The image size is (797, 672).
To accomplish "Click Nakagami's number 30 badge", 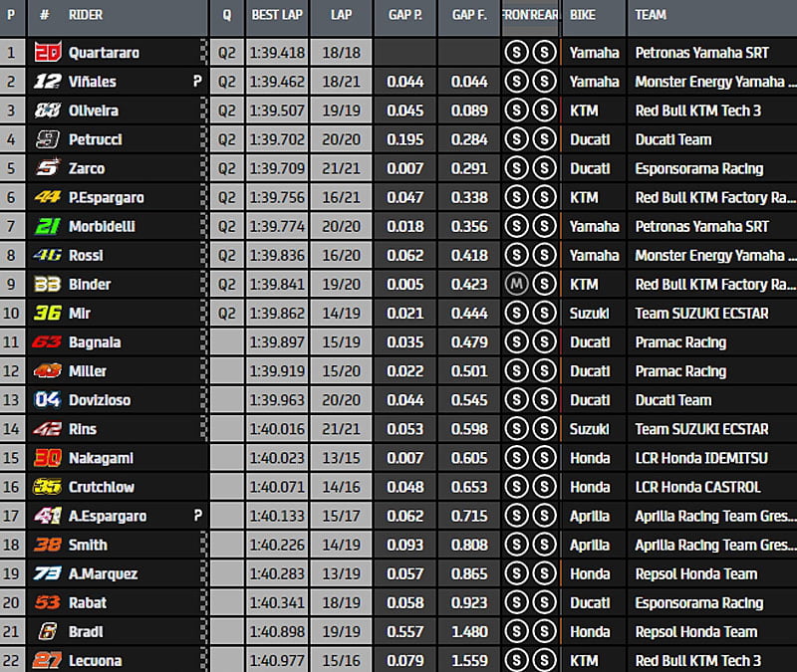I will [48, 458].
